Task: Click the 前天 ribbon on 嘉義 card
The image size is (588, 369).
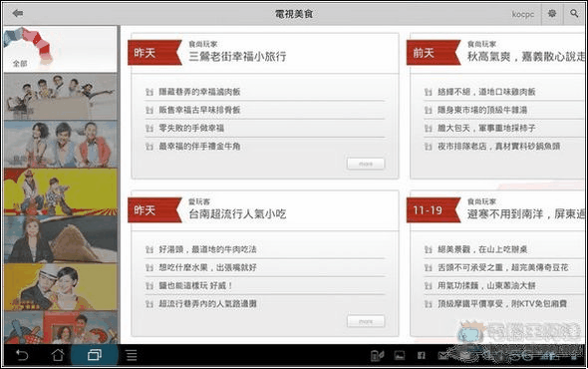Action: point(434,53)
